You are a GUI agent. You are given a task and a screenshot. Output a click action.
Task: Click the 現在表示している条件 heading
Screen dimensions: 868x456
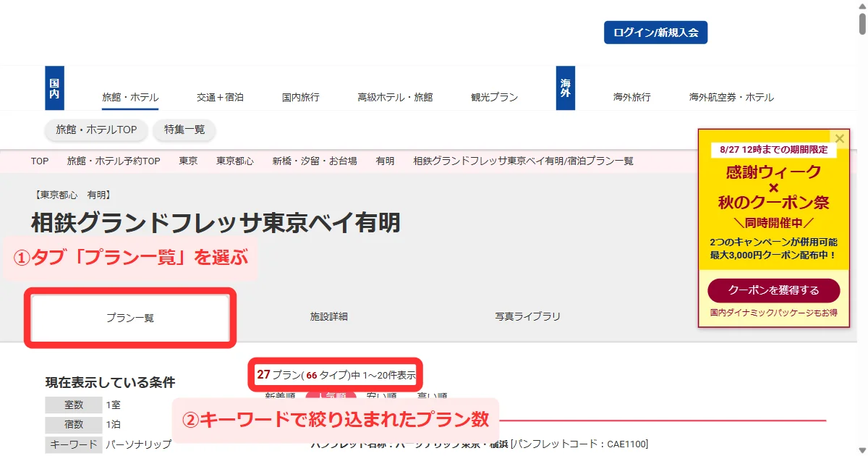click(110, 382)
